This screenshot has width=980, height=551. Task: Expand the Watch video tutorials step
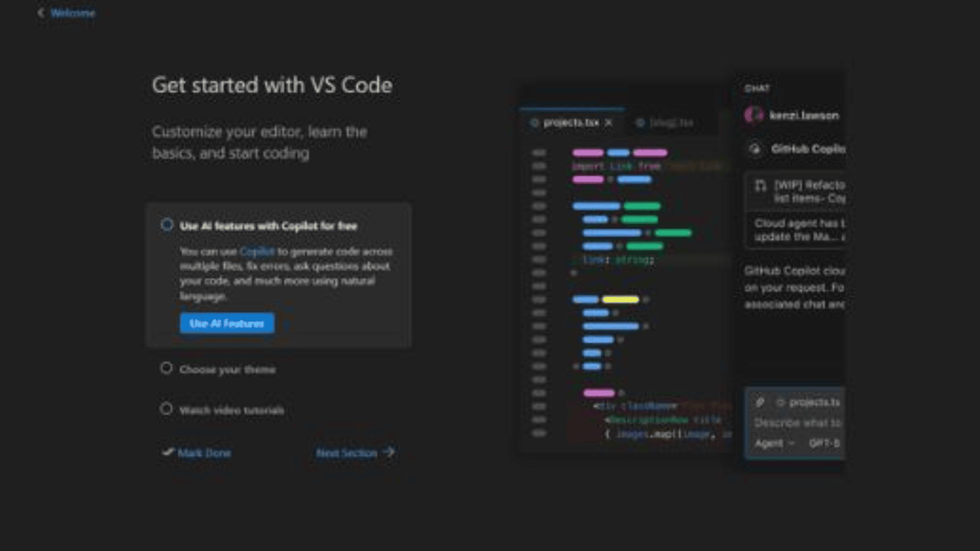[232, 410]
